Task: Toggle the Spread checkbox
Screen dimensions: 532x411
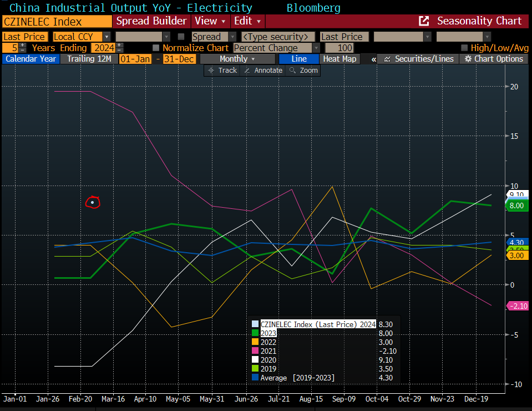Action: click(x=181, y=36)
